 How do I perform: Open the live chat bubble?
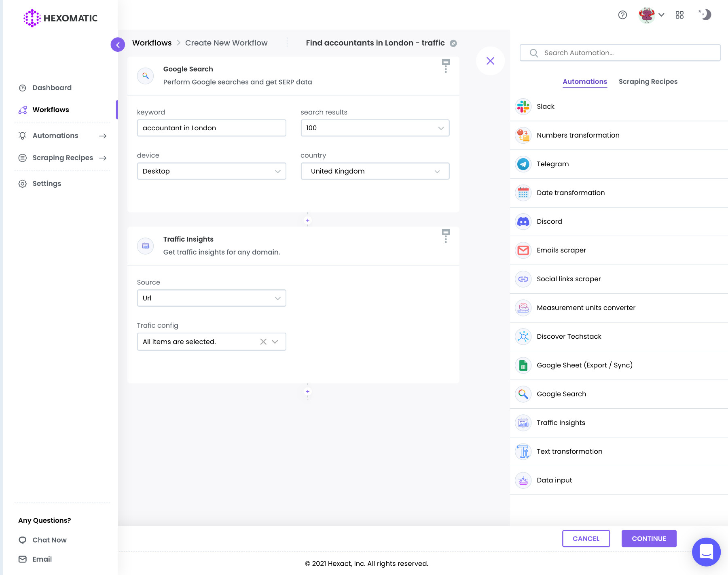click(x=706, y=552)
